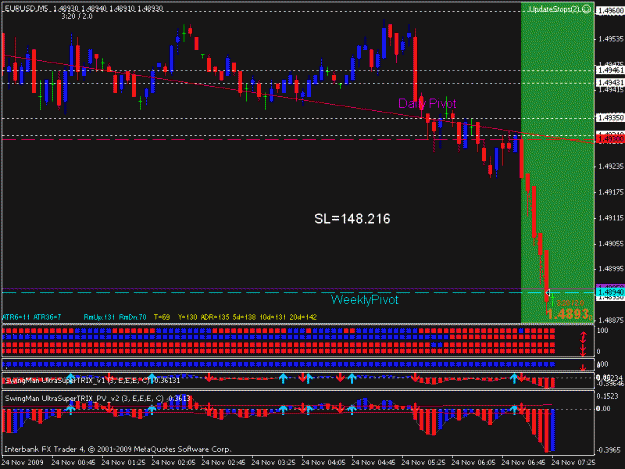Click the cyan 1.48940 price tag on the axis
The height and width of the screenshot is (469, 625).
click(610, 292)
